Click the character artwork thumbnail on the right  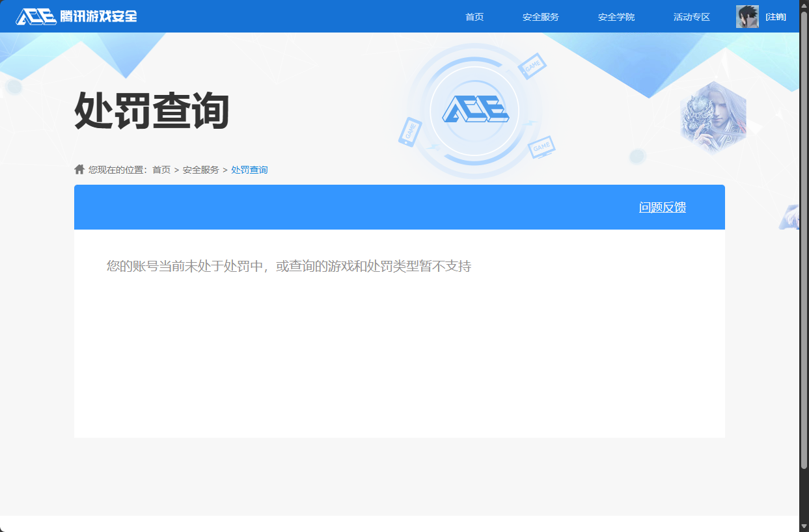click(713, 117)
